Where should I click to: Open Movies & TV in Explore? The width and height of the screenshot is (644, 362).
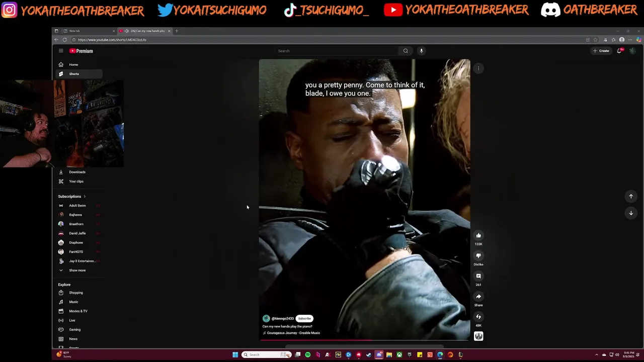tap(79, 311)
